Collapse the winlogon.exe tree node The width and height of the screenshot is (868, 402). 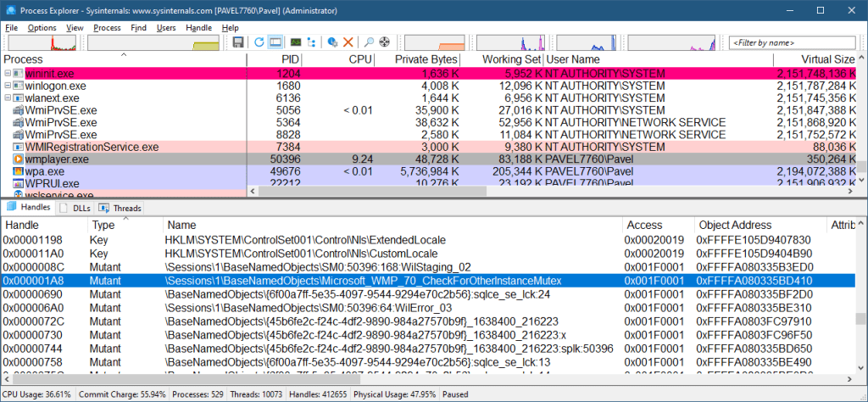[x=7, y=86]
